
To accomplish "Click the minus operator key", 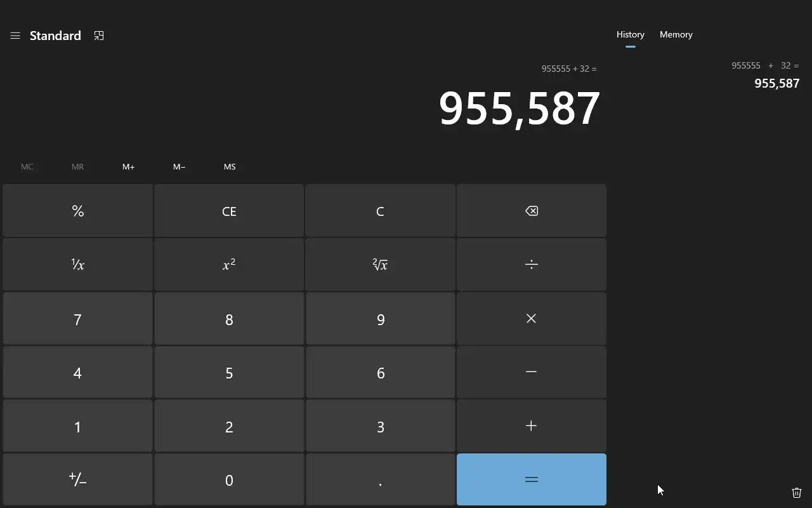I will coord(532,372).
